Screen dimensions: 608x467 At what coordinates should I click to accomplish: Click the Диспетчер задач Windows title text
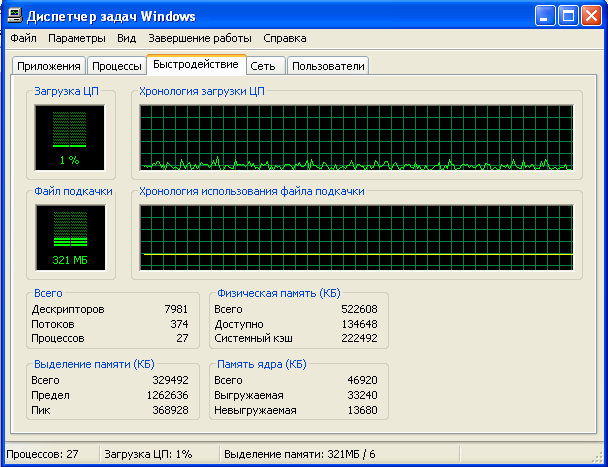(x=111, y=17)
